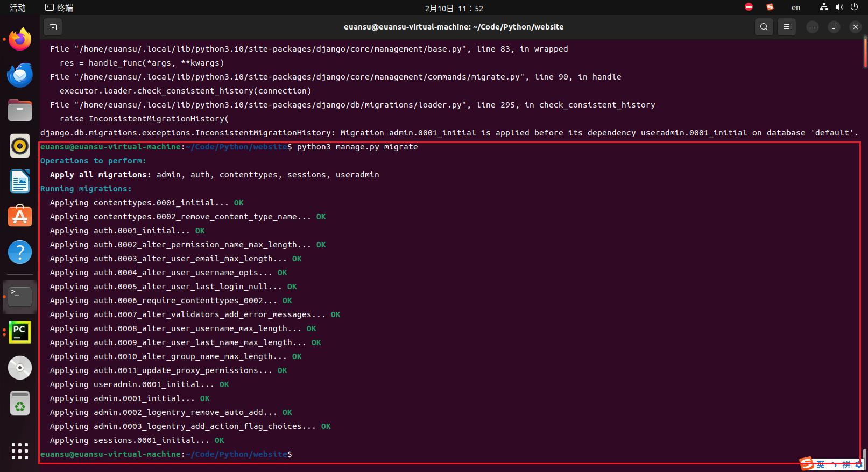
Task: Open the terminal hamburger menu
Action: [x=786, y=27]
